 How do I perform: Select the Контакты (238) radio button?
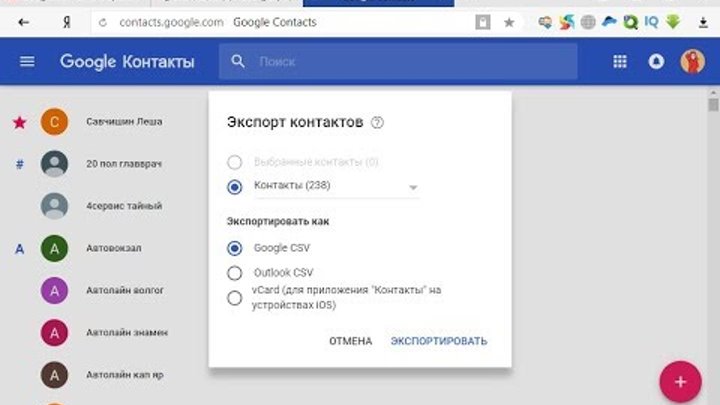pos(235,186)
